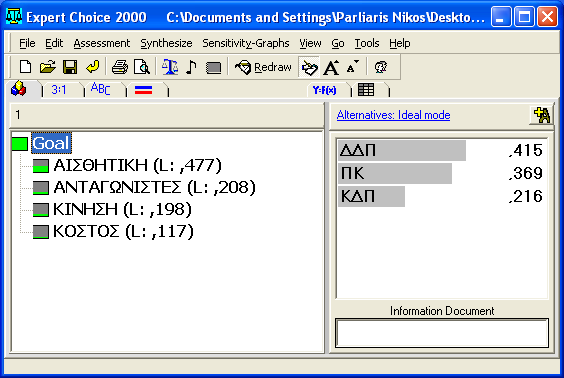
Task: Minimize the Expert Choice window
Action: coord(501,17)
